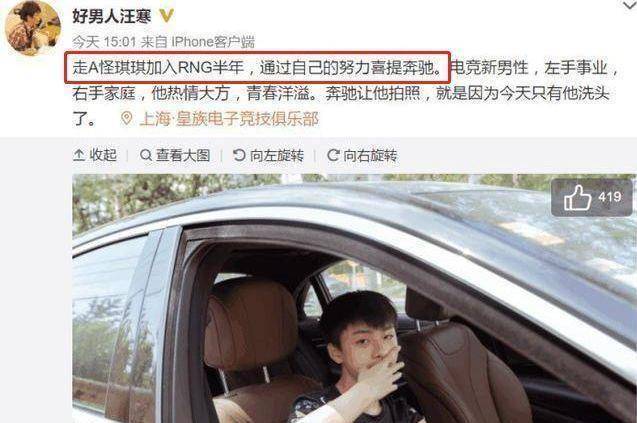Click the rotate-left arrow icon
Viewport: 637px width, 423px height.
pyautogui.click(x=239, y=155)
